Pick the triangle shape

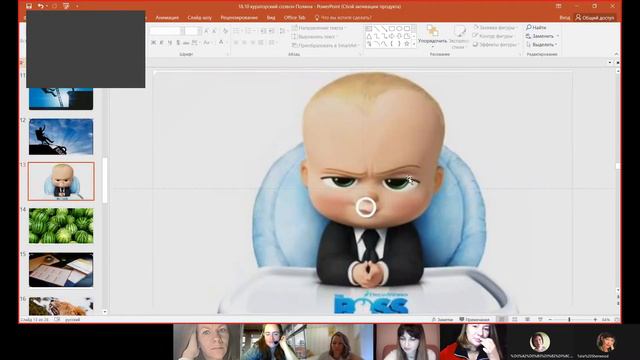[x=369, y=36]
